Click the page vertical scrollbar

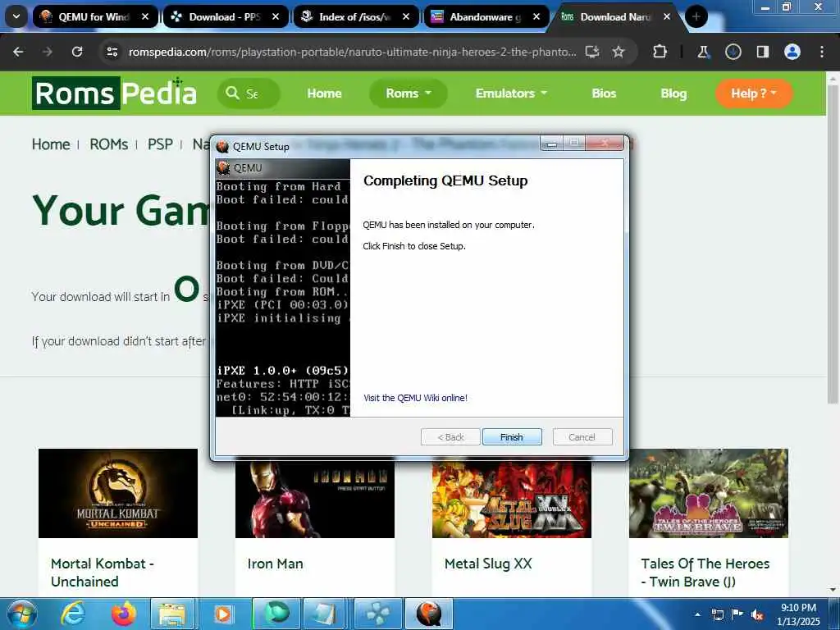pyautogui.click(x=833, y=244)
